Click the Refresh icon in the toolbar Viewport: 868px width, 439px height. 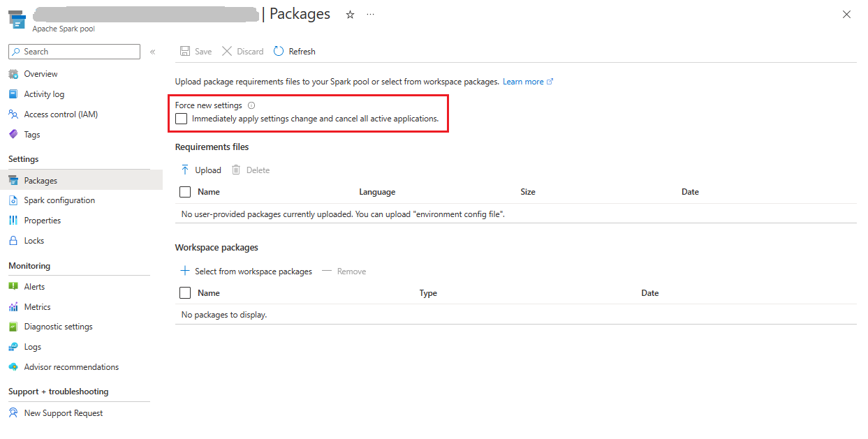279,51
